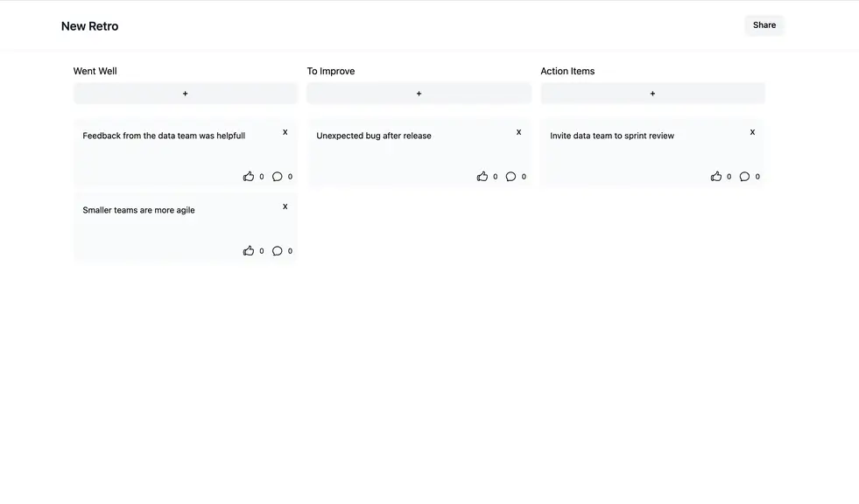
Task: Select the 'Action Items' column heading
Action: (567, 71)
